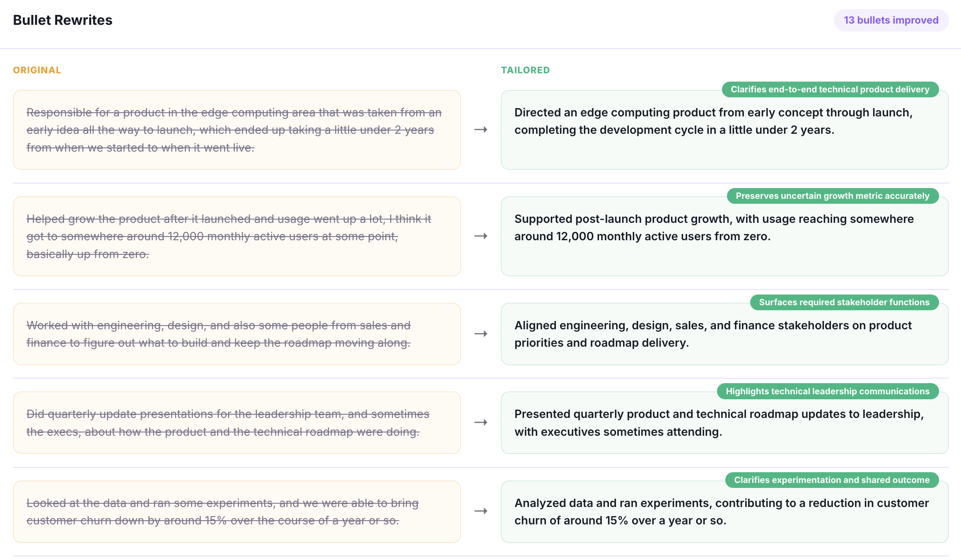Screen dimensions: 961x560
Task: Select the 'Clarifies experimentation and shared outcome' tag
Action: (832, 480)
